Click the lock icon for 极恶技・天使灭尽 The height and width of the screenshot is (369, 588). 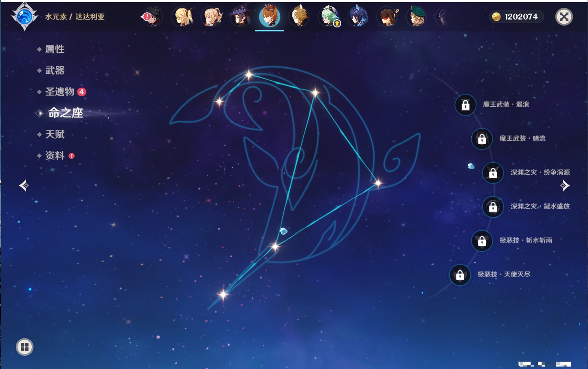click(x=460, y=275)
